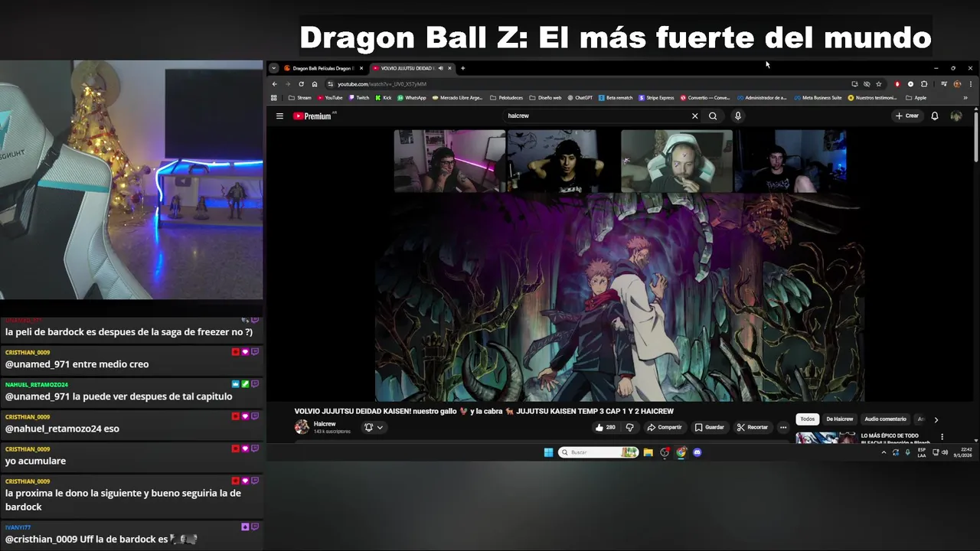
Task: Open Haicrew channel name link
Action: pyautogui.click(x=325, y=424)
